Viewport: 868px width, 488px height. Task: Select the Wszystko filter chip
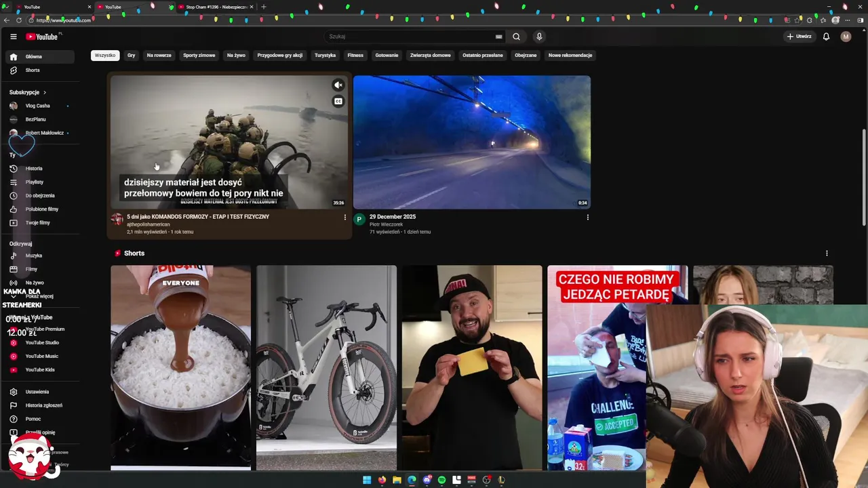(105, 56)
